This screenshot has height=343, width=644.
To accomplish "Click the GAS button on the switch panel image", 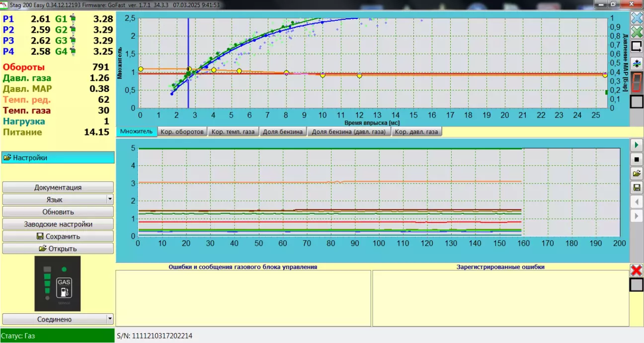I will coord(65,288).
